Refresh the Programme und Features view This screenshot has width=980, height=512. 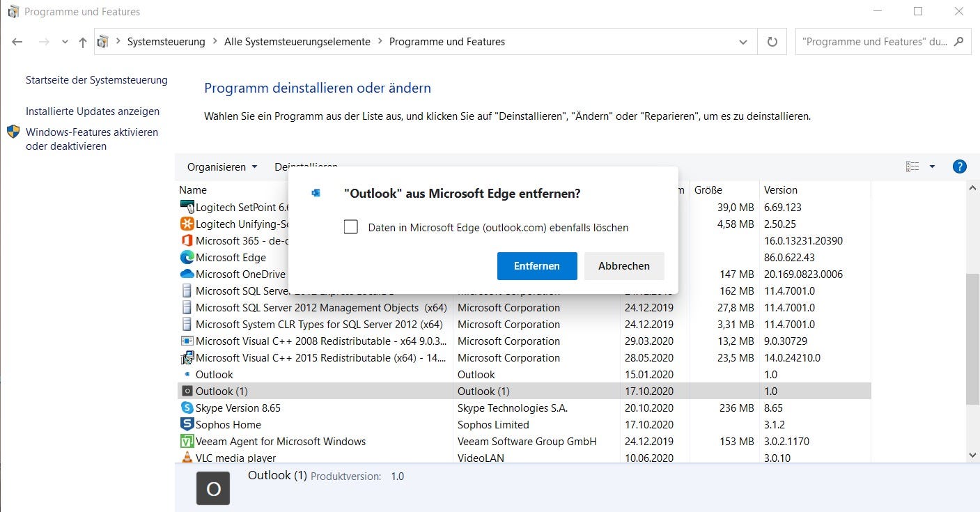coord(772,42)
